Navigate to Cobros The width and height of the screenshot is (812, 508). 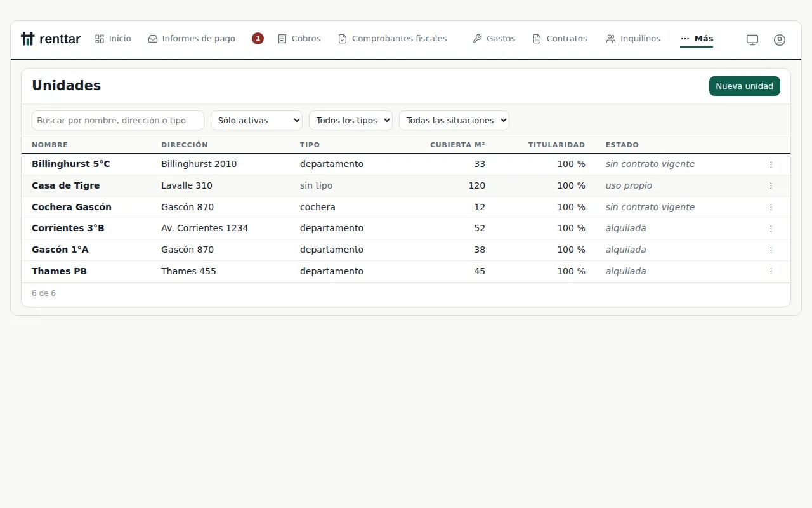point(299,39)
